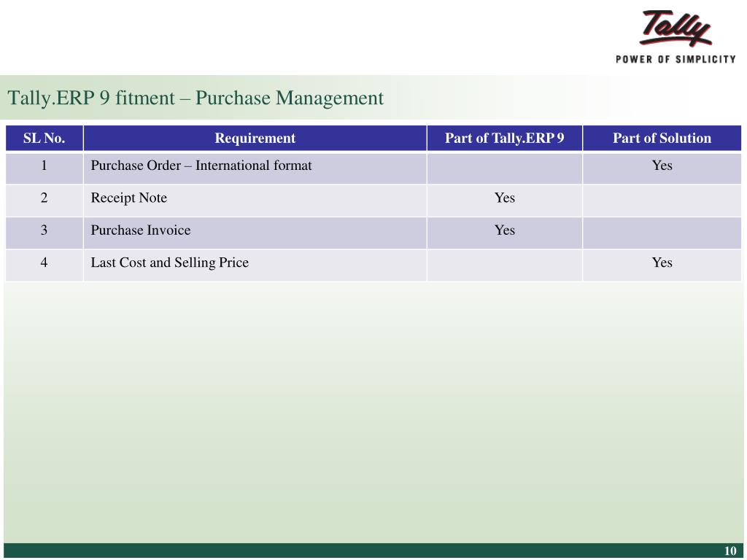Select 'Last Cost and Selling Price' cell
747x560 pixels.
tap(255, 265)
